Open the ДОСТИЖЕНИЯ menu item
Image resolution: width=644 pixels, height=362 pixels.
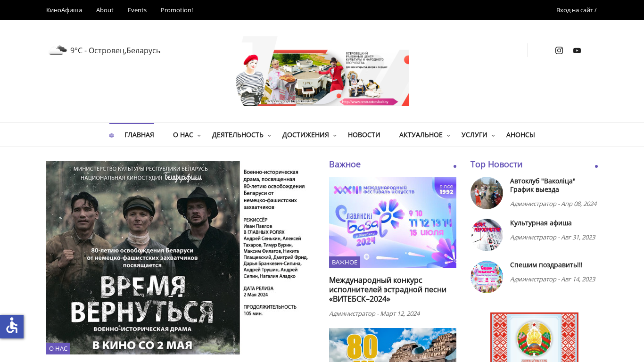coord(305,135)
